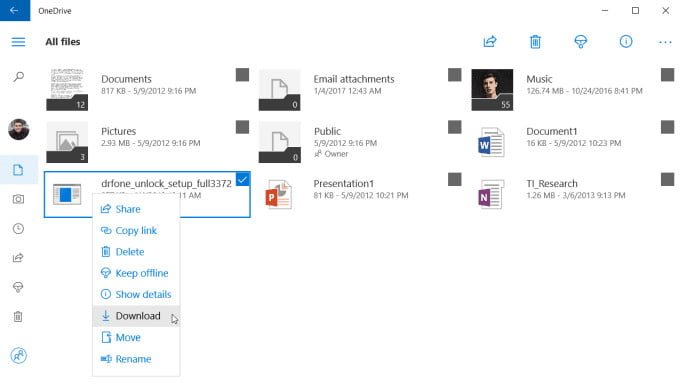The image size is (680, 386).
Task: Open the info details icon in toolbar
Action: 626,42
